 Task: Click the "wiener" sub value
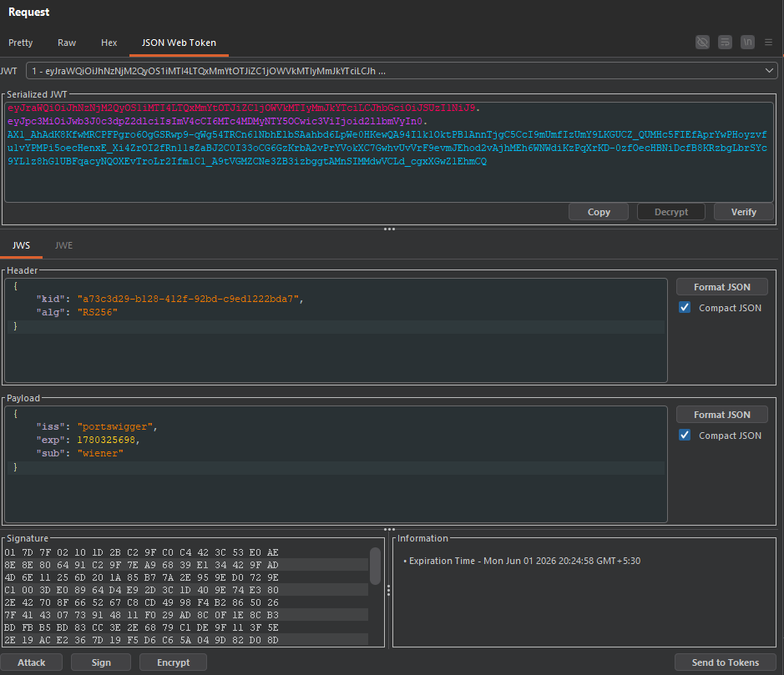coord(100,454)
